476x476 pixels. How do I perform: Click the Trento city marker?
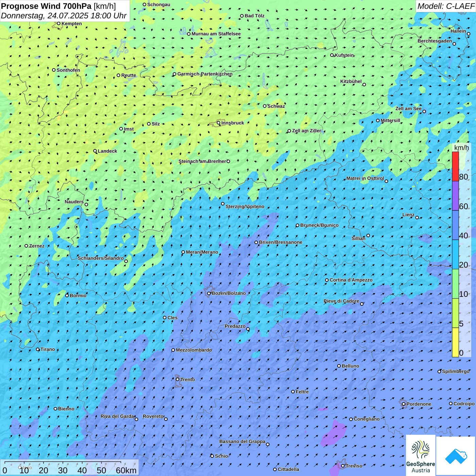point(177,379)
